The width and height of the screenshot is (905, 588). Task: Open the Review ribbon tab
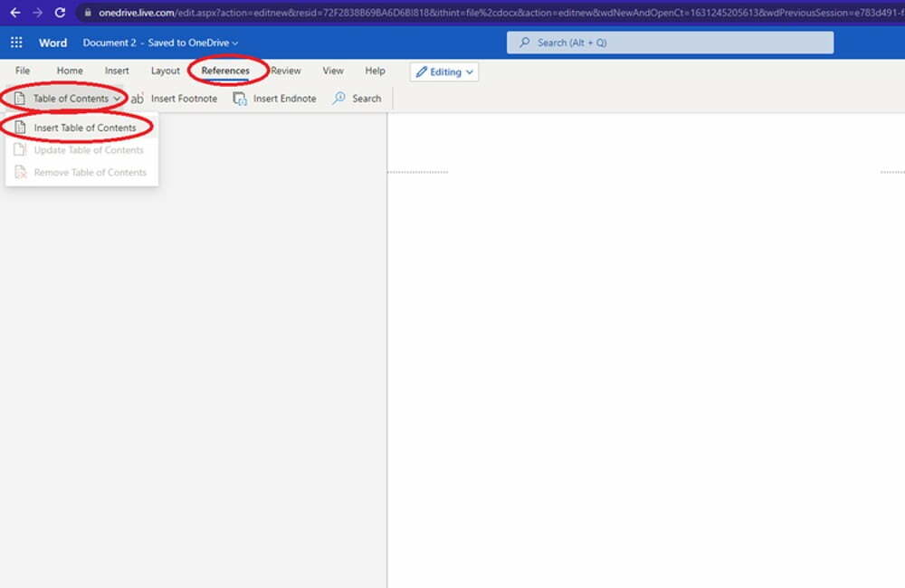(x=285, y=71)
